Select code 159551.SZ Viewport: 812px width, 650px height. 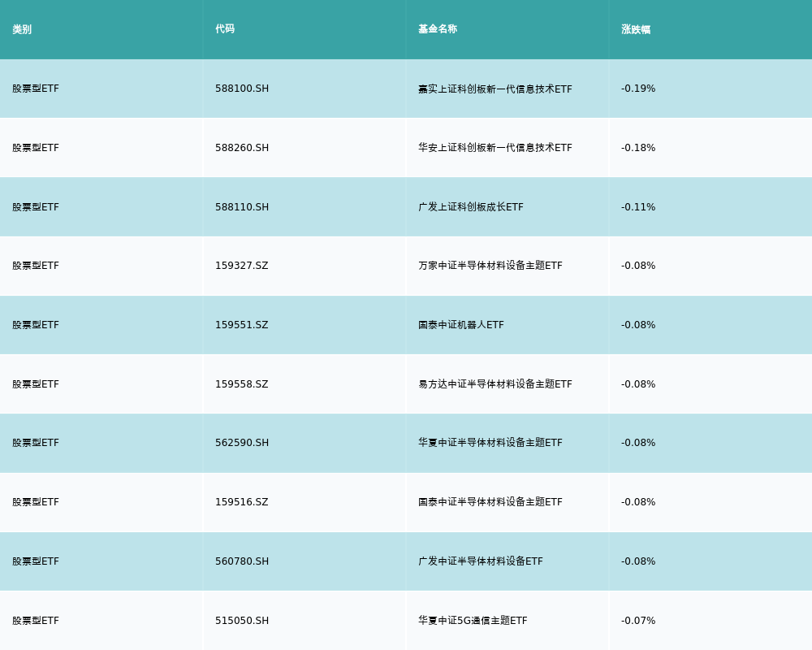click(242, 325)
